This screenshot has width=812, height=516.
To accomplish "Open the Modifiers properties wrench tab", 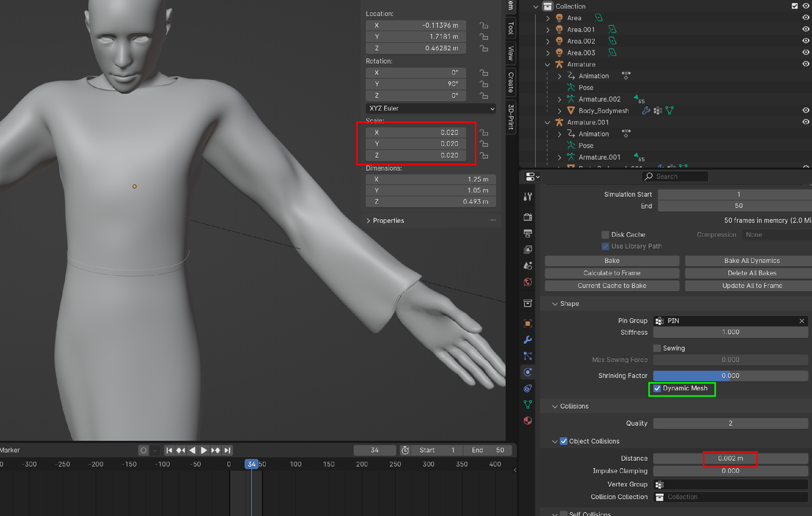I will coord(528,340).
